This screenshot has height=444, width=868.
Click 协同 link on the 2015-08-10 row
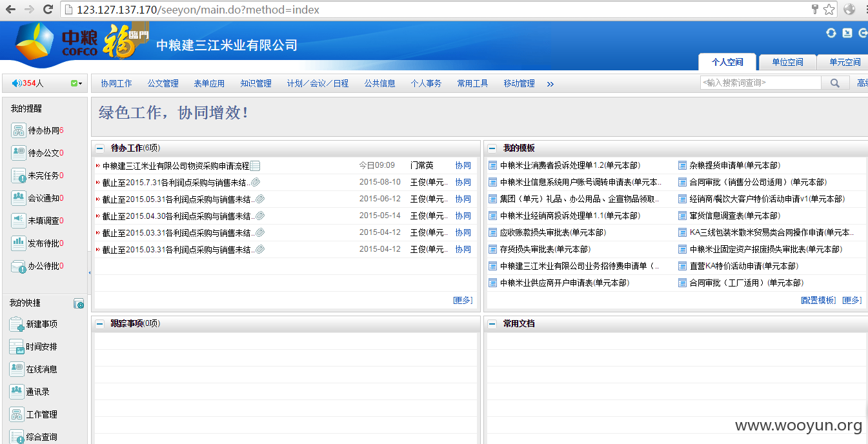[463, 182]
